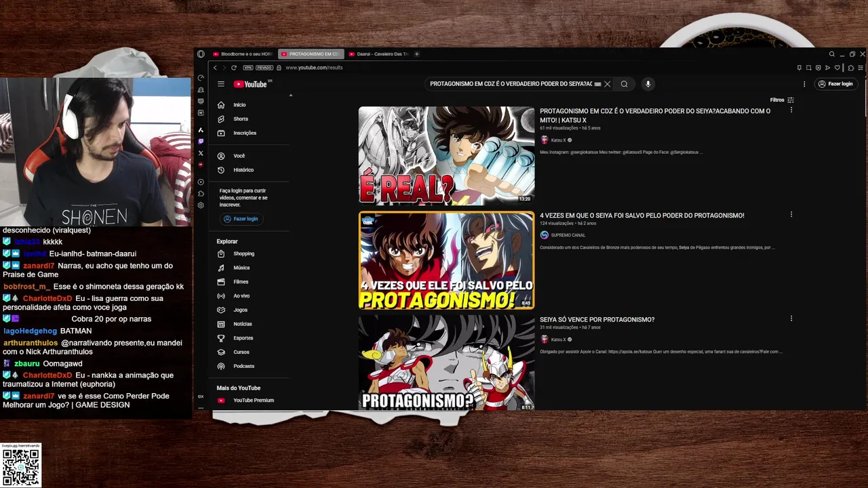Click the sidebar Fazer login button
This screenshot has height=488, width=868.
click(241, 219)
